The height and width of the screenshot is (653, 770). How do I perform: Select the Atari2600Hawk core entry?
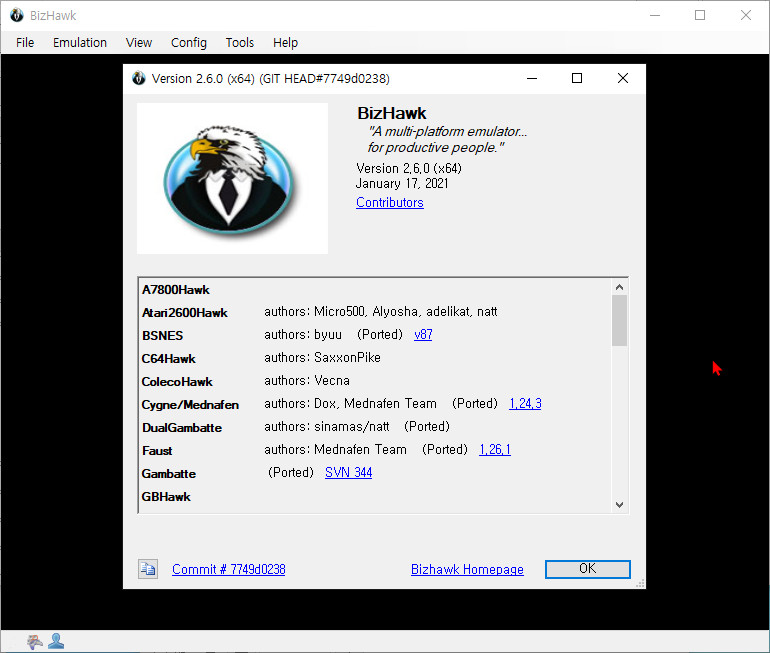185,313
